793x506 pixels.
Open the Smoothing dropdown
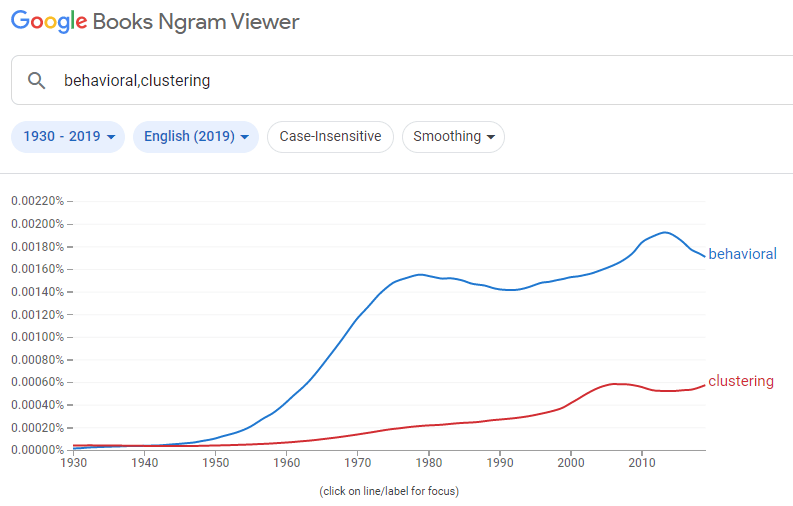[x=453, y=137]
